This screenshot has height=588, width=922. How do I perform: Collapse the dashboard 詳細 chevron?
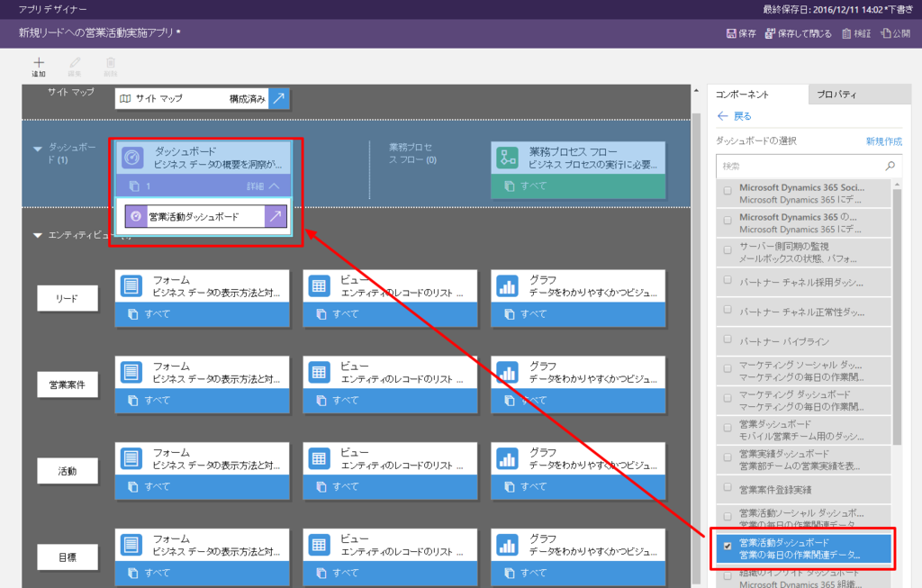click(274, 185)
